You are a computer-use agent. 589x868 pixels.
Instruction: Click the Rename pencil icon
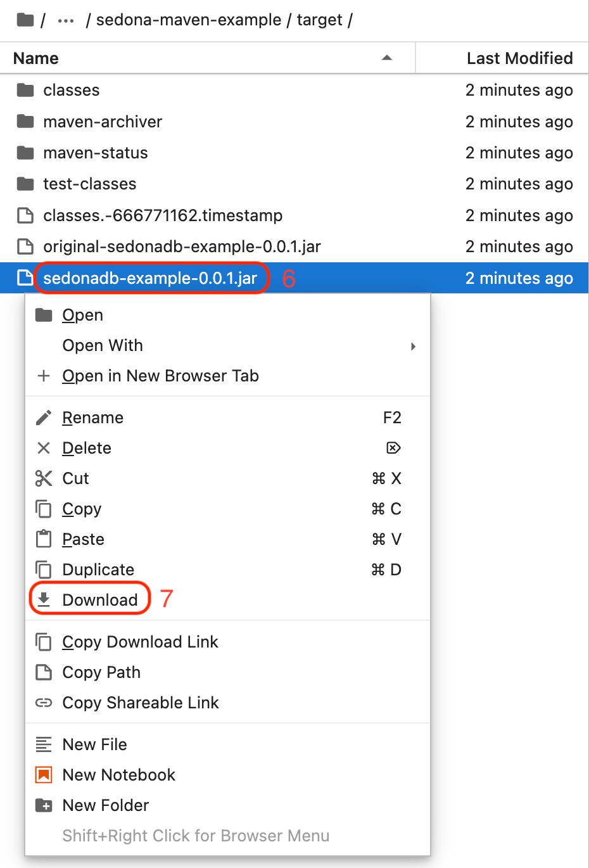click(43, 418)
